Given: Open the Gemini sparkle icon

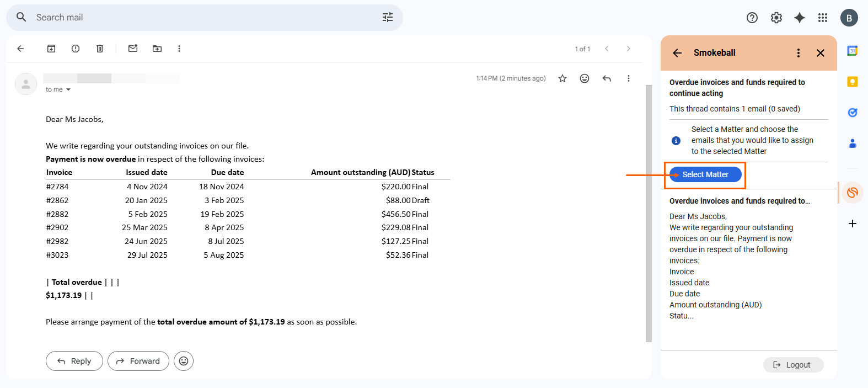Looking at the screenshot, I should [x=800, y=18].
